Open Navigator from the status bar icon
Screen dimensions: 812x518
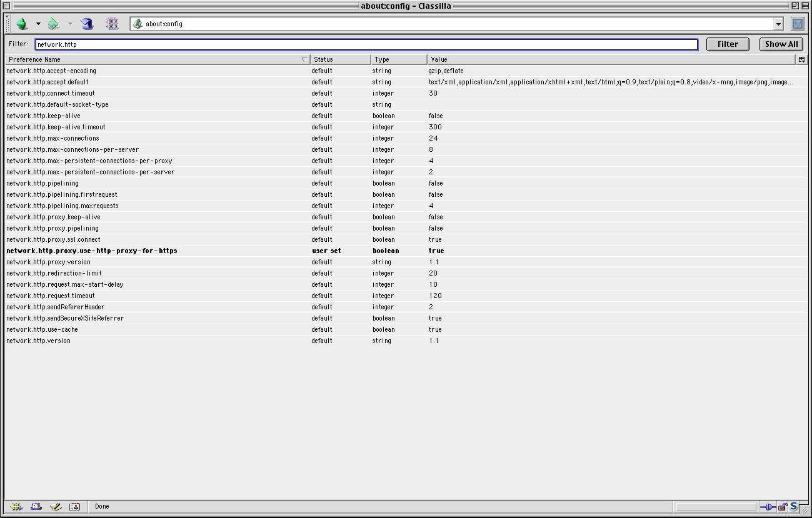click(17, 506)
